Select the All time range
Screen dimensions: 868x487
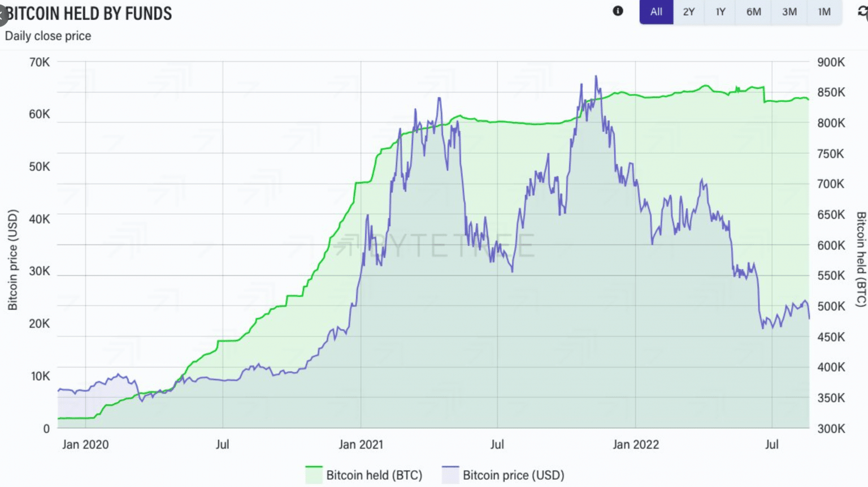tap(656, 12)
